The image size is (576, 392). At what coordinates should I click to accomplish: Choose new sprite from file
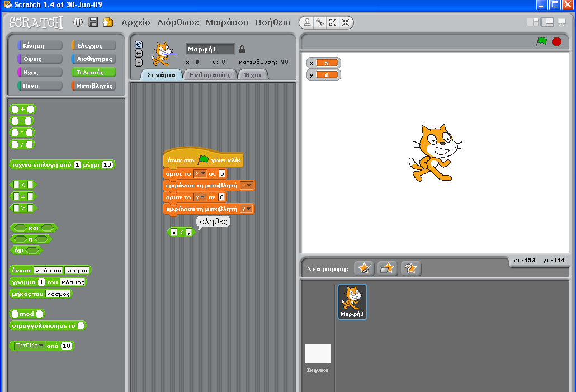[387, 268]
